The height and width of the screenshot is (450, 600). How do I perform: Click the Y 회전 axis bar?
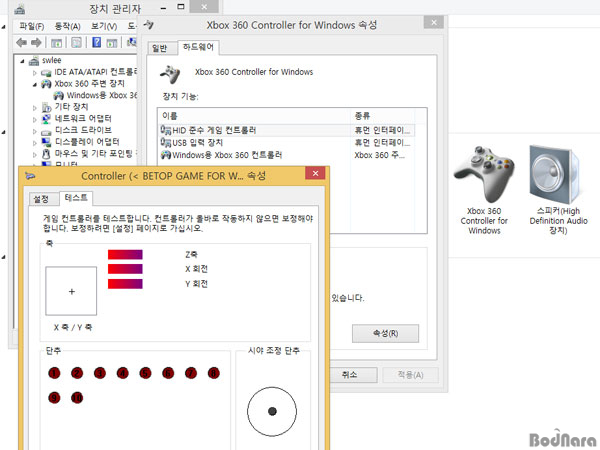(x=125, y=284)
